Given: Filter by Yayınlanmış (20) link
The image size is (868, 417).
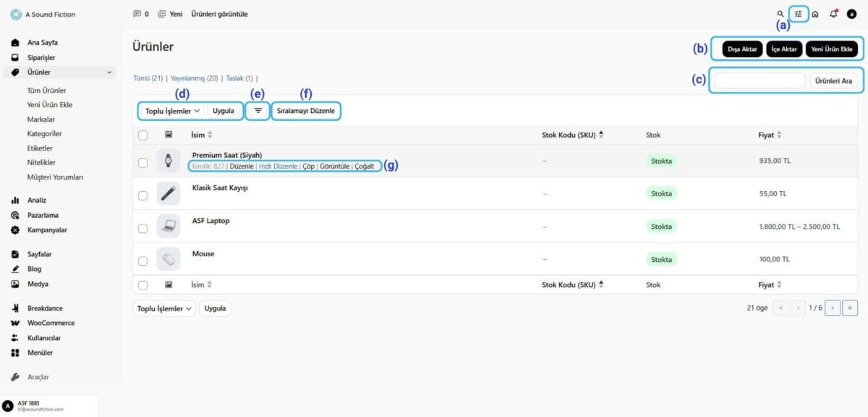Looking at the screenshot, I should 194,78.
